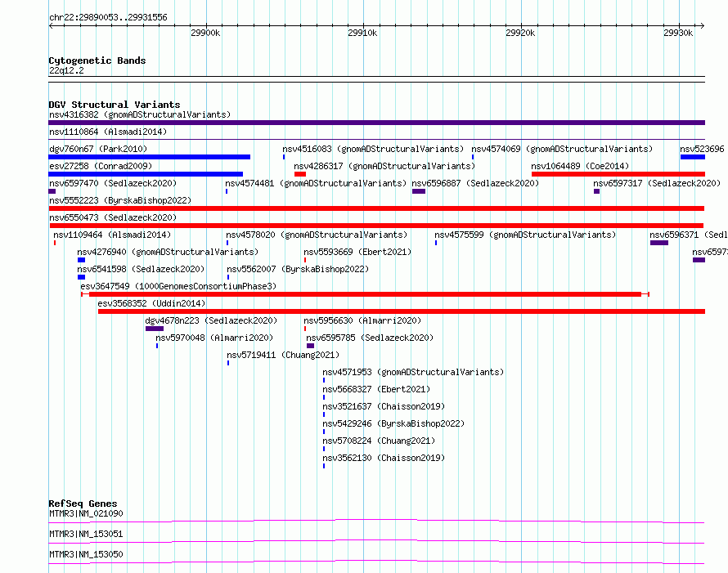Image resolution: width=728 pixels, height=573 pixels.
Task: Open nsv6596887 (Sedlazeck2020) variant
Action: coord(475,183)
